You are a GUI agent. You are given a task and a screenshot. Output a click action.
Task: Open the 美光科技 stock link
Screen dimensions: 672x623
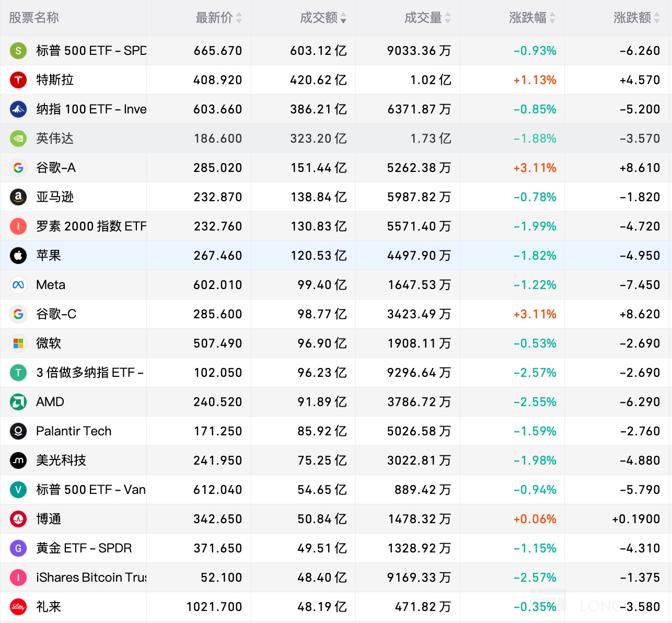point(61,460)
